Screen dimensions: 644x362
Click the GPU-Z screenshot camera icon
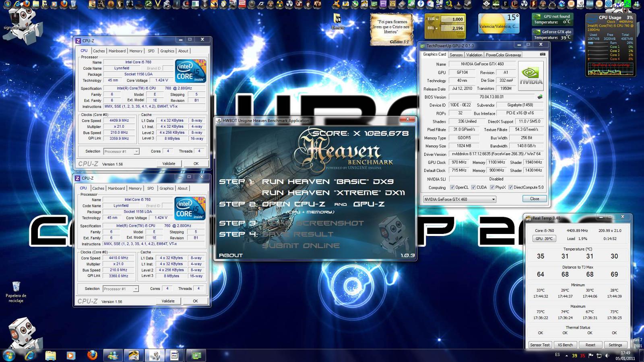[543, 54]
